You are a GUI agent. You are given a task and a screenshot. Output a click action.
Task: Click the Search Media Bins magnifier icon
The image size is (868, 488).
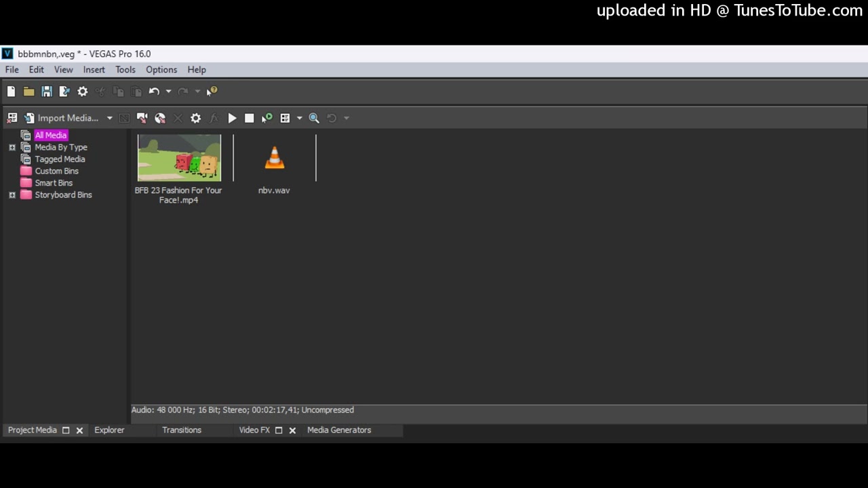(x=314, y=118)
